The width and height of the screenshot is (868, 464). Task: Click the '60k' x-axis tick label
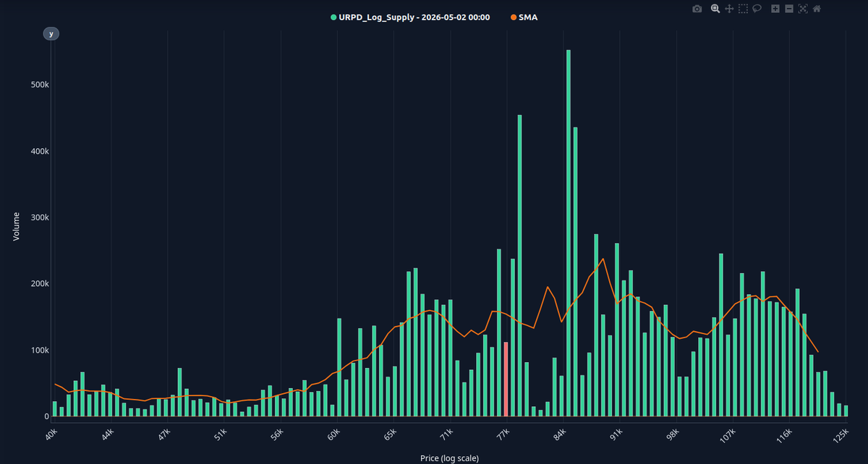[333, 435]
